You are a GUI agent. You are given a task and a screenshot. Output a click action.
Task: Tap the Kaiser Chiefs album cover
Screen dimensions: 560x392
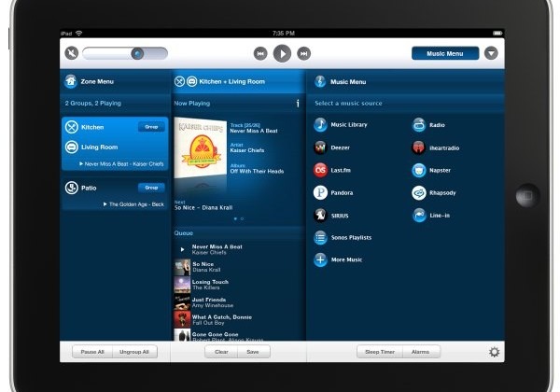[201, 147]
